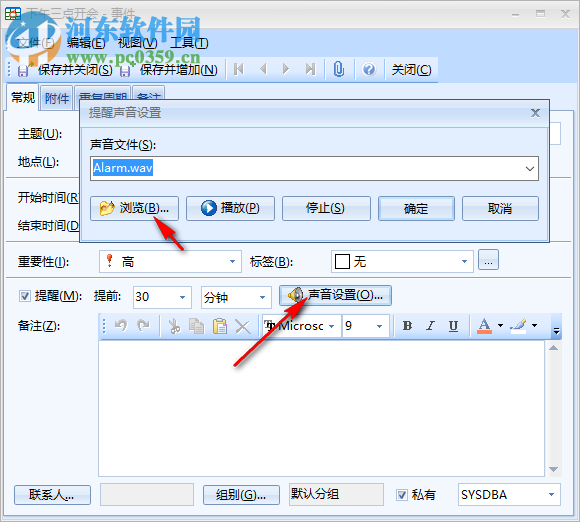Stop sound playback with 停止(S)
Viewport: 580px width, 522px height.
point(326,208)
